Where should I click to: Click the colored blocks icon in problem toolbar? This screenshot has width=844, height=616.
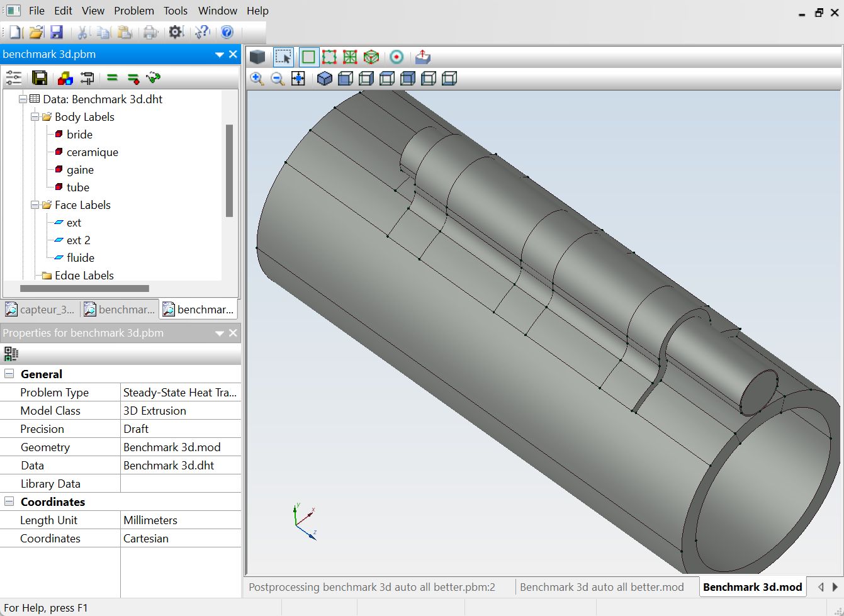click(65, 78)
